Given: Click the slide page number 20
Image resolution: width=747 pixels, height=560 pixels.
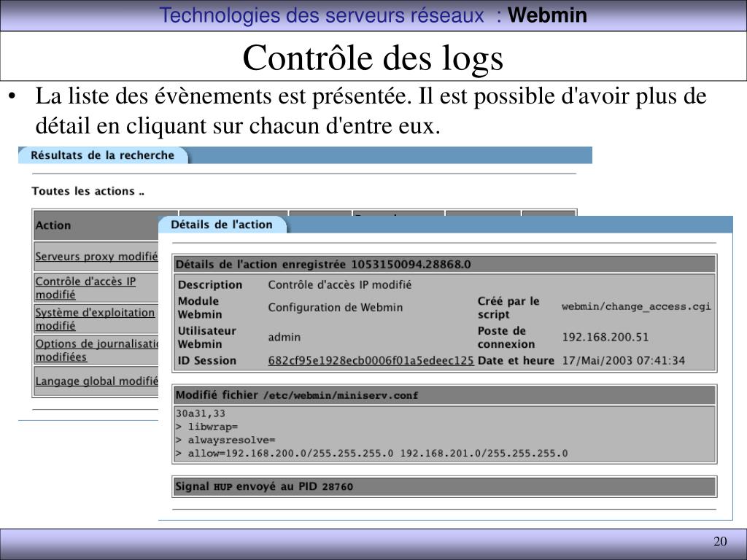Looking at the screenshot, I should click(720, 542).
